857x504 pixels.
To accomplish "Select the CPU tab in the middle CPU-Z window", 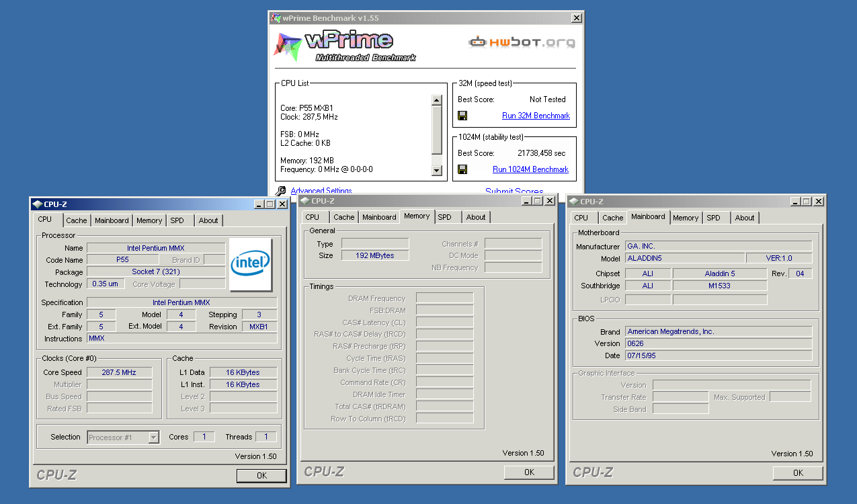I will (x=313, y=217).
